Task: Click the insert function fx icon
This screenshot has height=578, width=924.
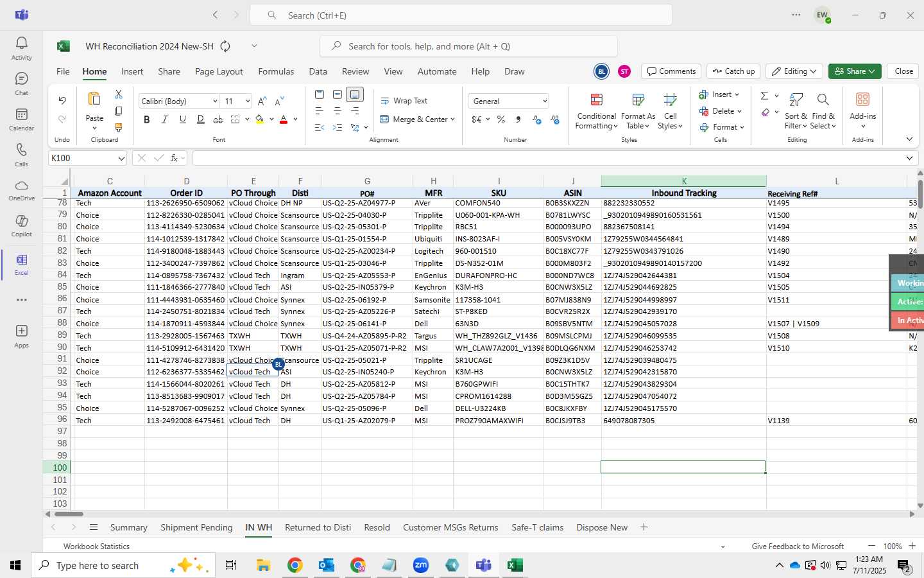Action: [174, 158]
